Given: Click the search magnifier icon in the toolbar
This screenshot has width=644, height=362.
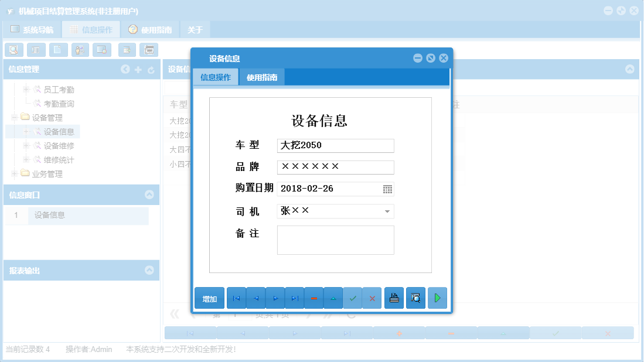Looking at the screenshot, I should coord(13,50).
